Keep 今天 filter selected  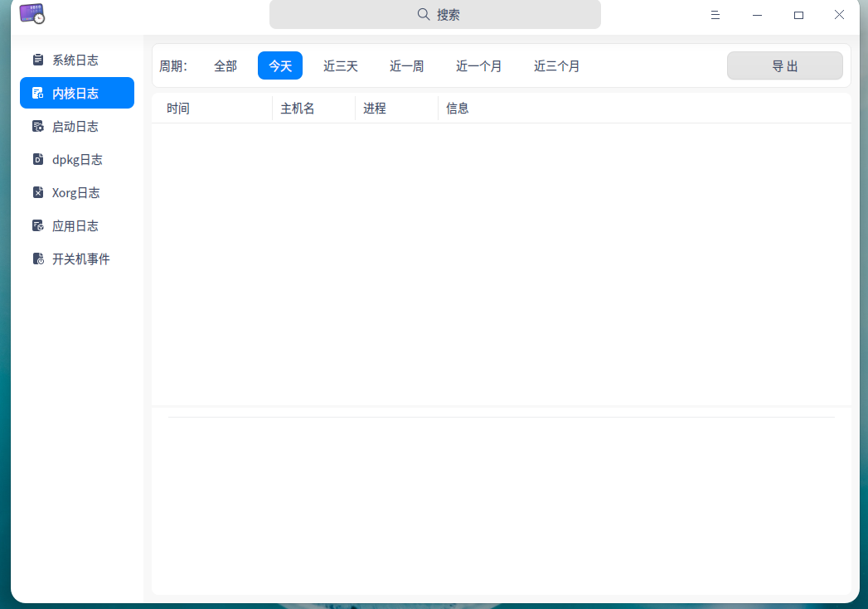[279, 65]
